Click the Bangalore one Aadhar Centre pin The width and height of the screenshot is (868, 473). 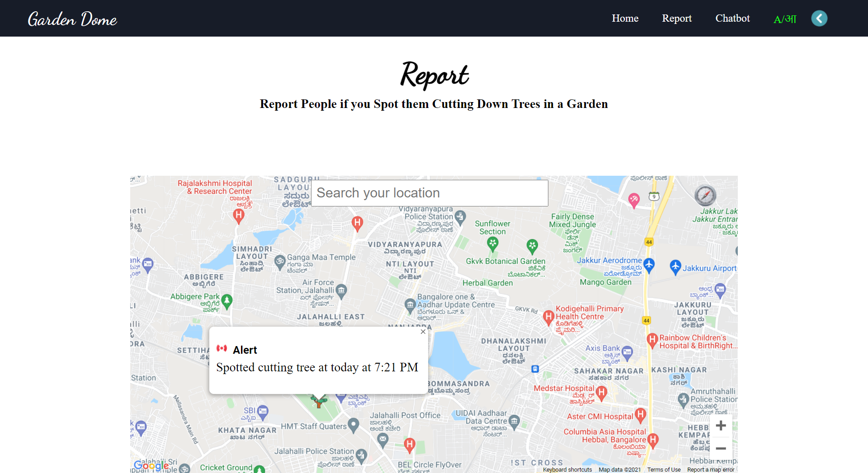tap(410, 306)
